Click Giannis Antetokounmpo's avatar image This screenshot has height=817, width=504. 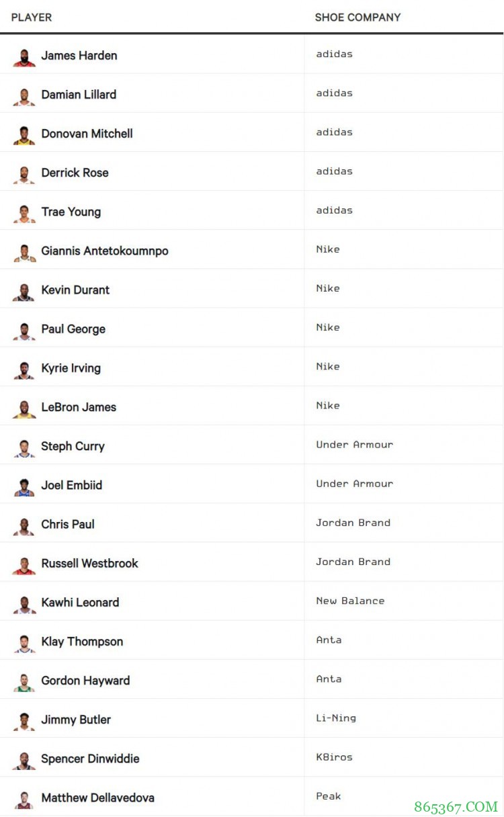[x=24, y=252]
